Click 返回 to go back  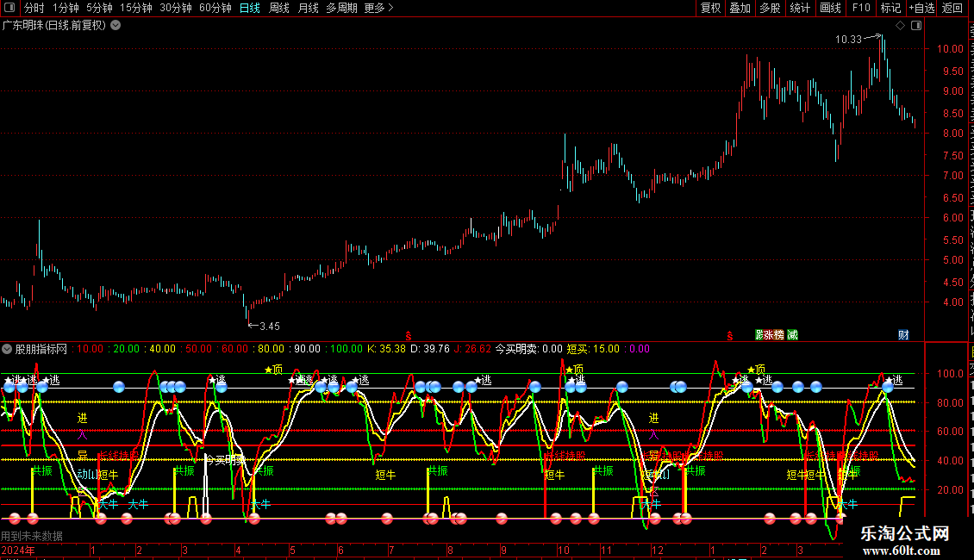click(952, 8)
